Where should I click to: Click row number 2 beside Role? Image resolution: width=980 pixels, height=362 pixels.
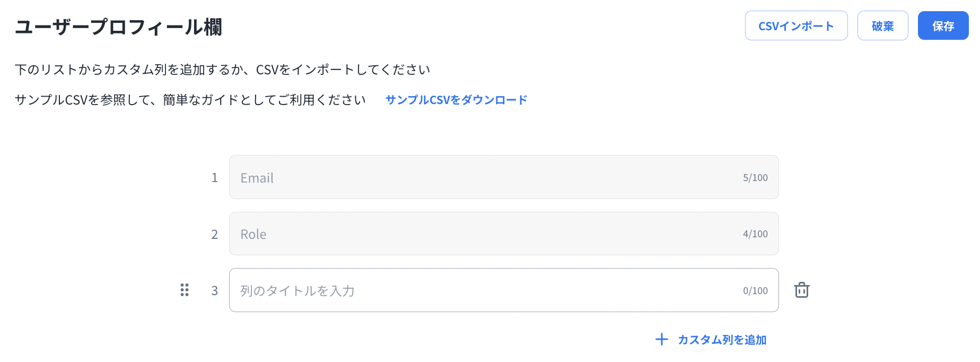pos(215,235)
